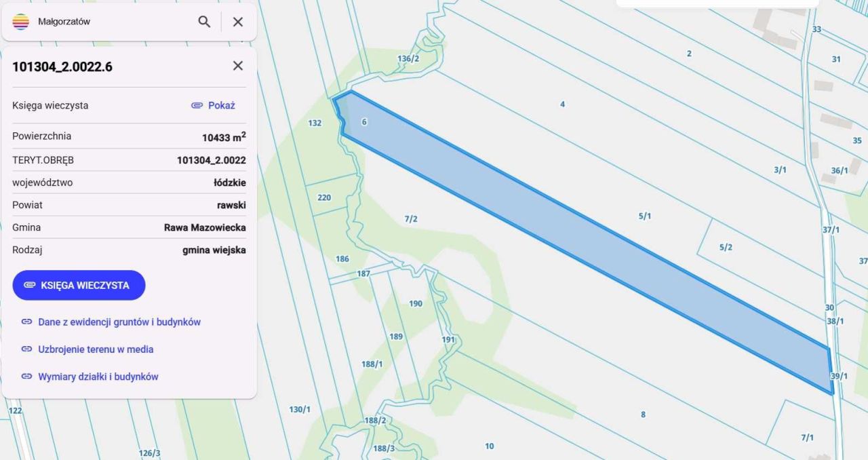
Task: Open Uzbrojenie terenu w media link
Action: tap(96, 349)
